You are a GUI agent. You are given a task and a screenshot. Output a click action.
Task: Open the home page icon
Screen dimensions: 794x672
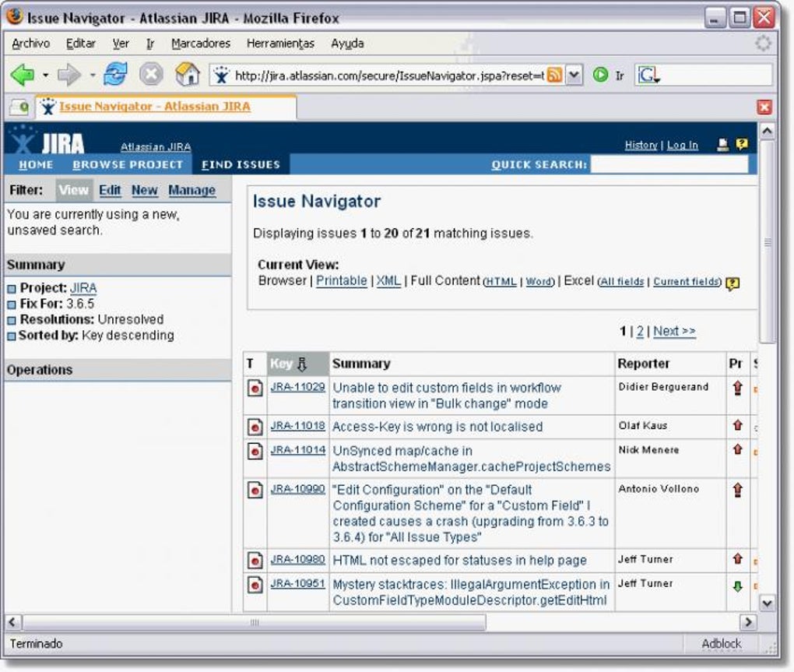tap(187, 74)
